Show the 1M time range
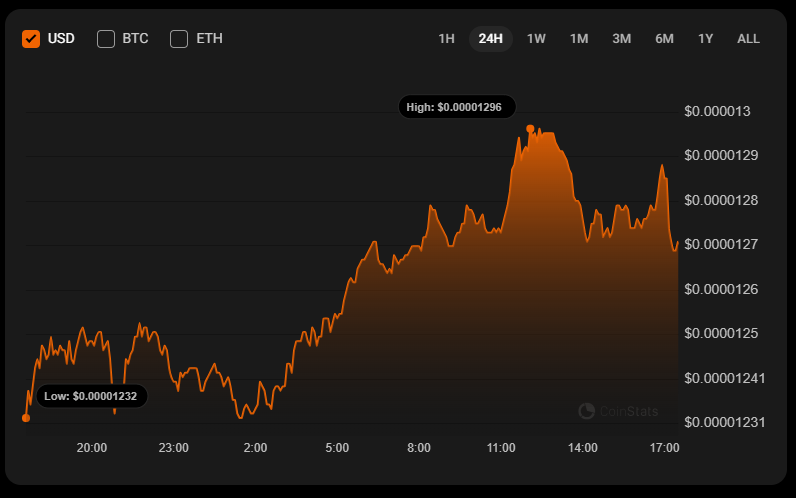The image size is (796, 498). coord(579,39)
